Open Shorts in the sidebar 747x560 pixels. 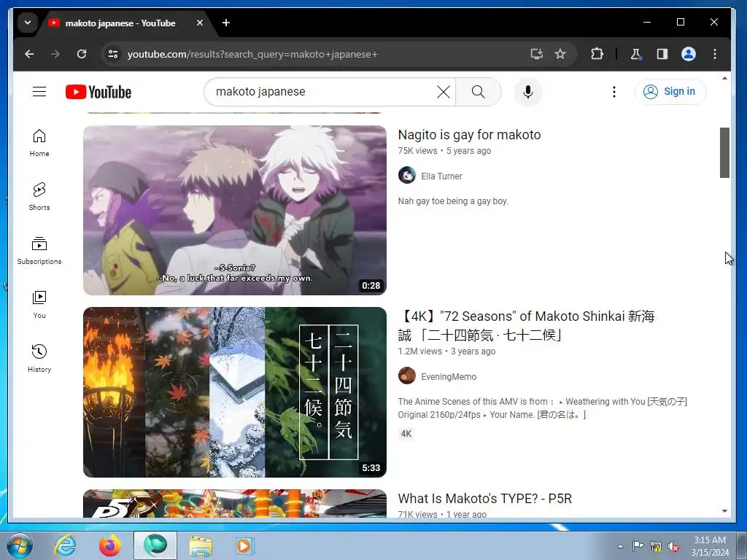pyautogui.click(x=39, y=197)
